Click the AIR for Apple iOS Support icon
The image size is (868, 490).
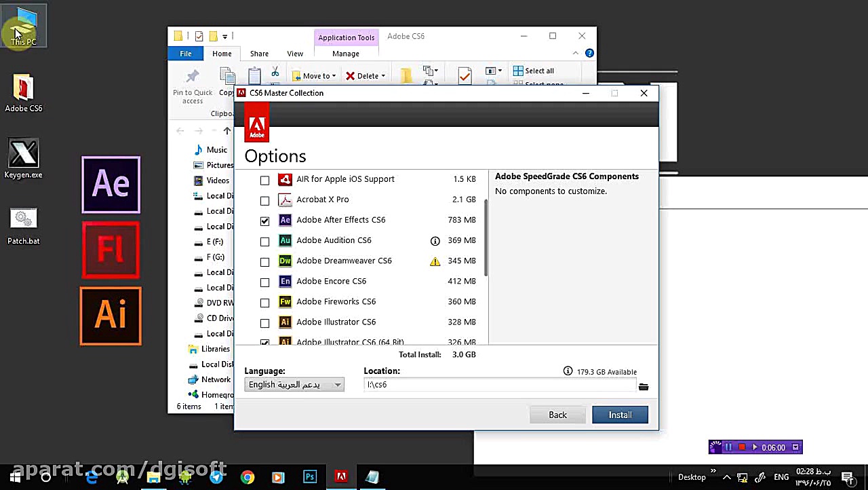285,179
